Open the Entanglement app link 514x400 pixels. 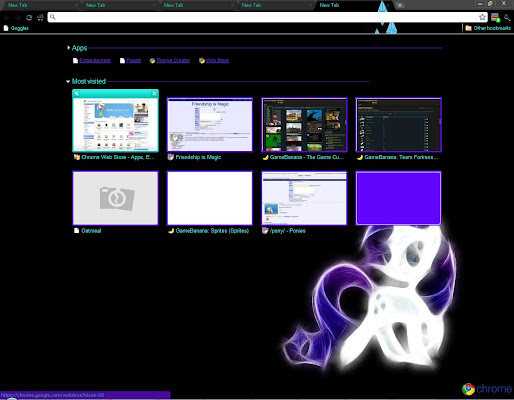pos(95,60)
